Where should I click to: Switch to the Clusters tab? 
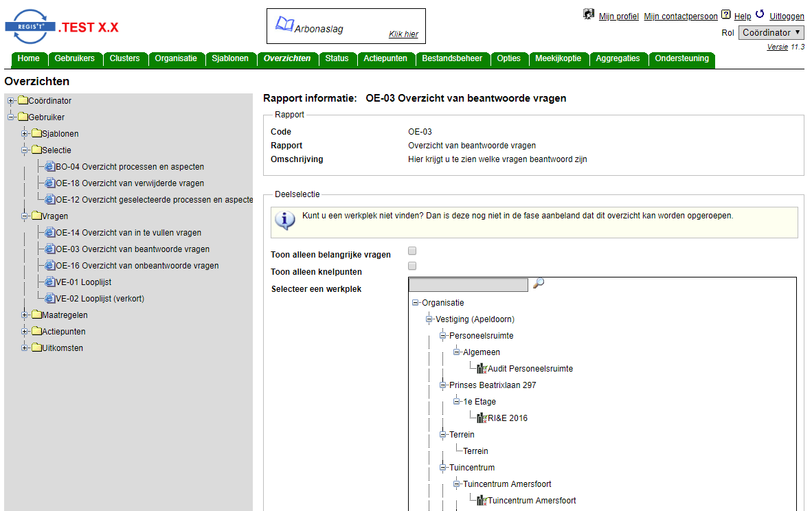tap(125, 59)
